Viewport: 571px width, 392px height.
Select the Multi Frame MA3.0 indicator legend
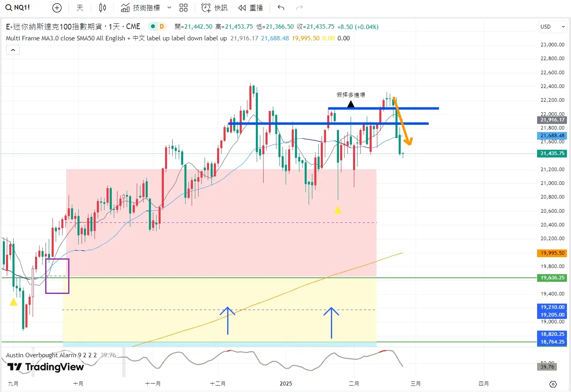point(65,38)
